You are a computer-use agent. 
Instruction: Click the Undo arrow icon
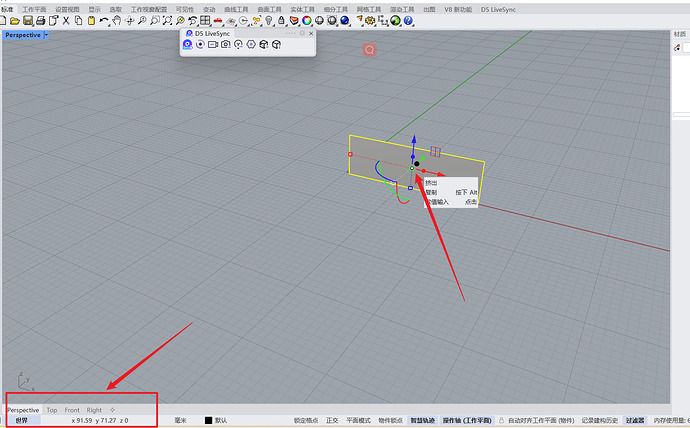(x=104, y=20)
